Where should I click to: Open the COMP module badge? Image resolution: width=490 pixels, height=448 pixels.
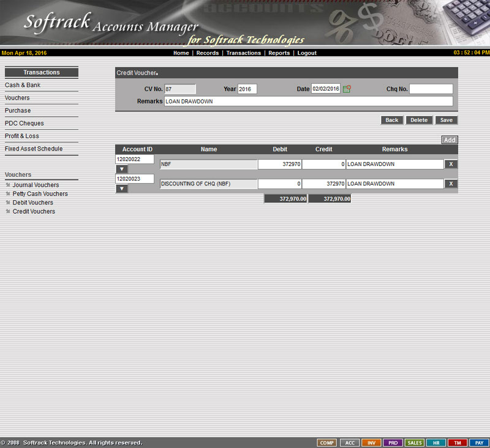[327, 442]
